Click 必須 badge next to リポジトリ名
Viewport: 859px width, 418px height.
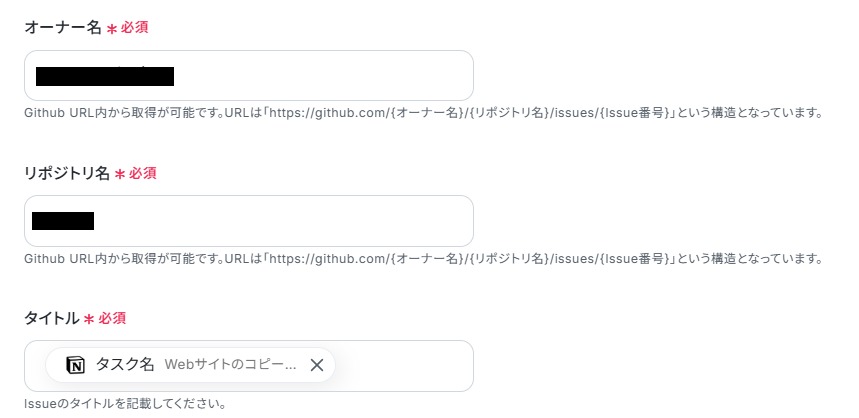click(142, 173)
